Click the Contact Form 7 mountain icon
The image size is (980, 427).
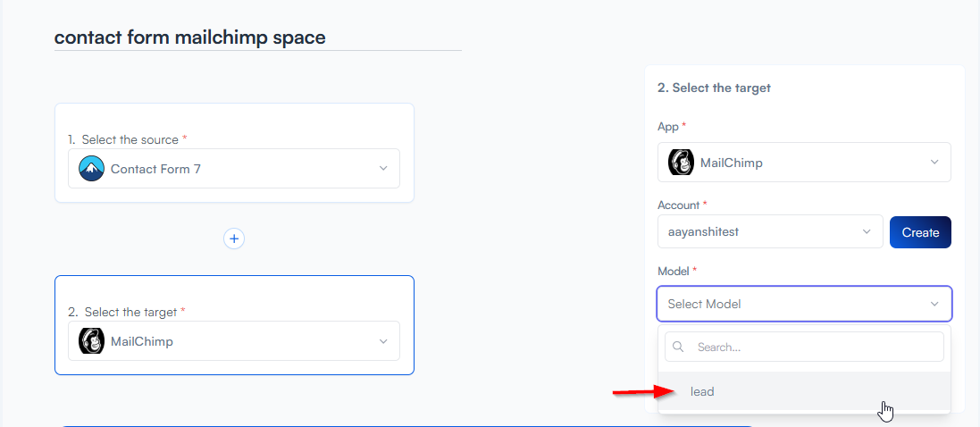(92, 169)
